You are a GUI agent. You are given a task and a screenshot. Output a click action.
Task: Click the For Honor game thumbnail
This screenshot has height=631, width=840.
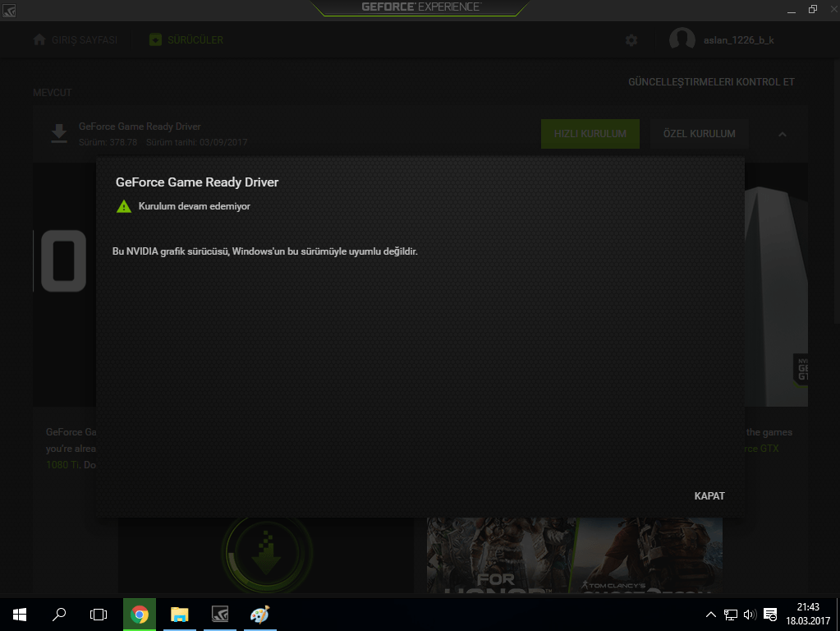501,555
